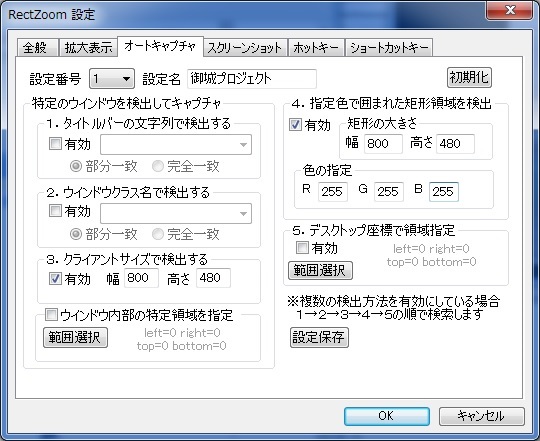Select the スクリーンショット tab
This screenshot has height=441, width=540.
[x=245, y=48]
